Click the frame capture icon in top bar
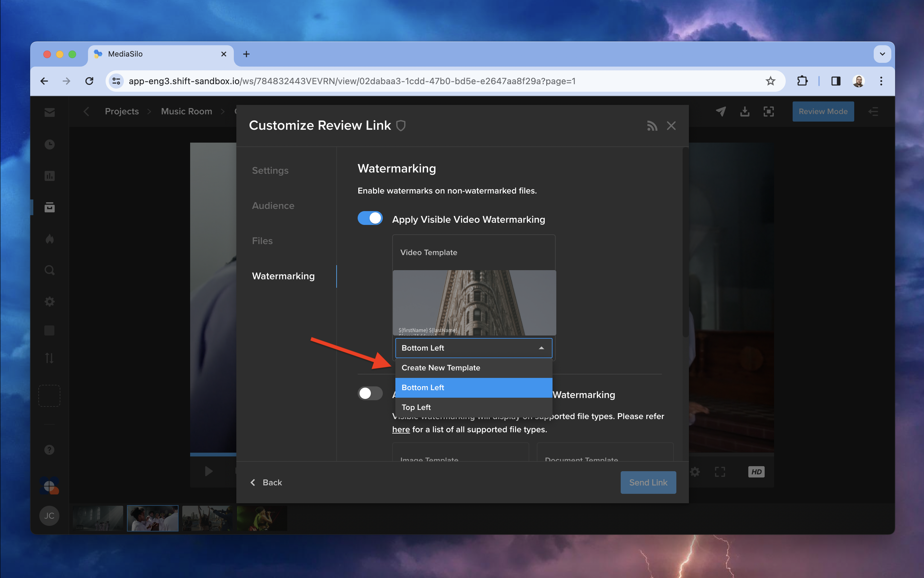This screenshot has height=578, width=924. point(768,111)
